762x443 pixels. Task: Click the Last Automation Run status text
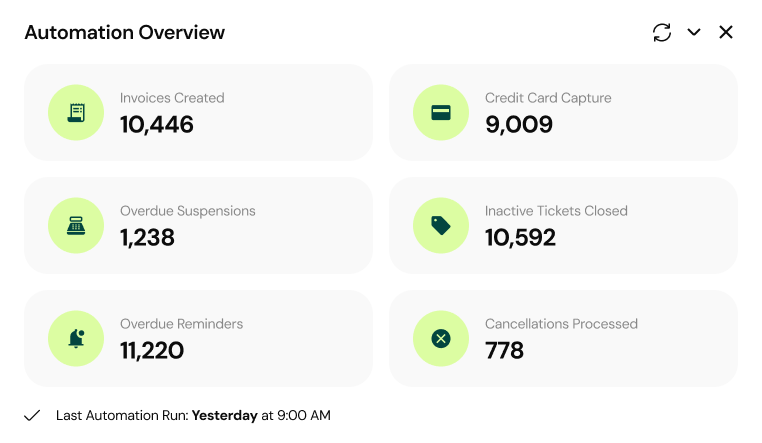193,415
